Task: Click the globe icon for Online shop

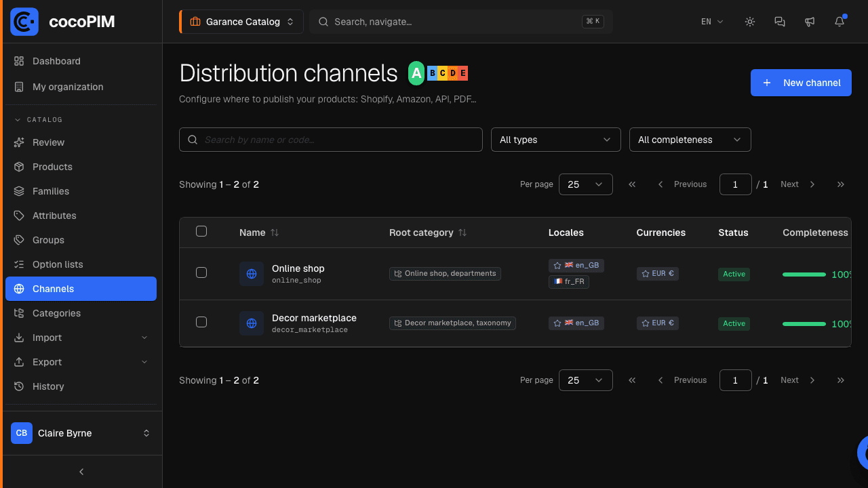Action: (252, 274)
